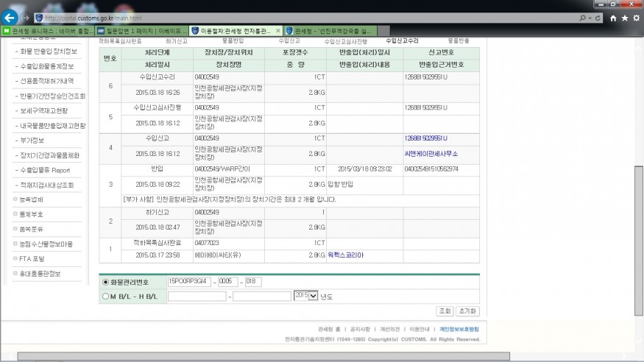Open a new tab with the blank tab button

click(383, 31)
